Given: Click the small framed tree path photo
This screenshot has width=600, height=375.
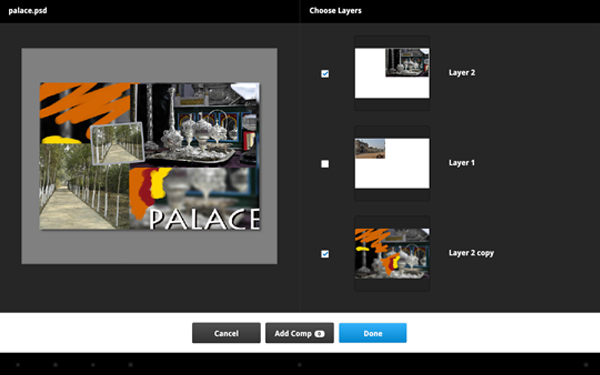Looking at the screenshot, I should [117, 143].
